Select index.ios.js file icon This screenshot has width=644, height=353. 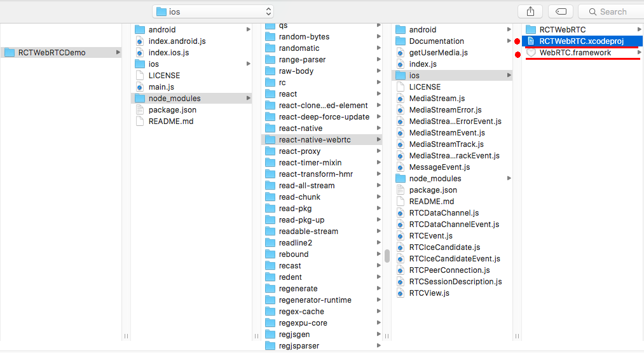pyautogui.click(x=140, y=53)
